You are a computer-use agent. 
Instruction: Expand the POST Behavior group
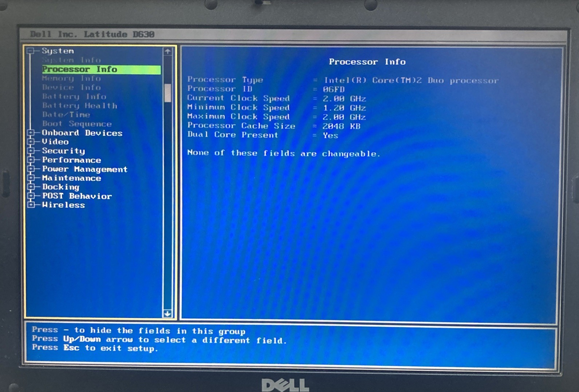point(31,196)
